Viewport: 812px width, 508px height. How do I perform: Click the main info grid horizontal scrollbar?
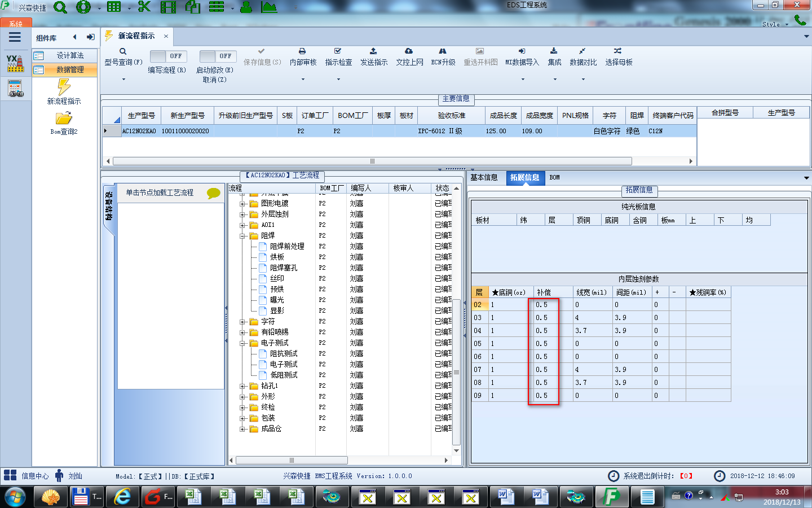click(x=372, y=161)
